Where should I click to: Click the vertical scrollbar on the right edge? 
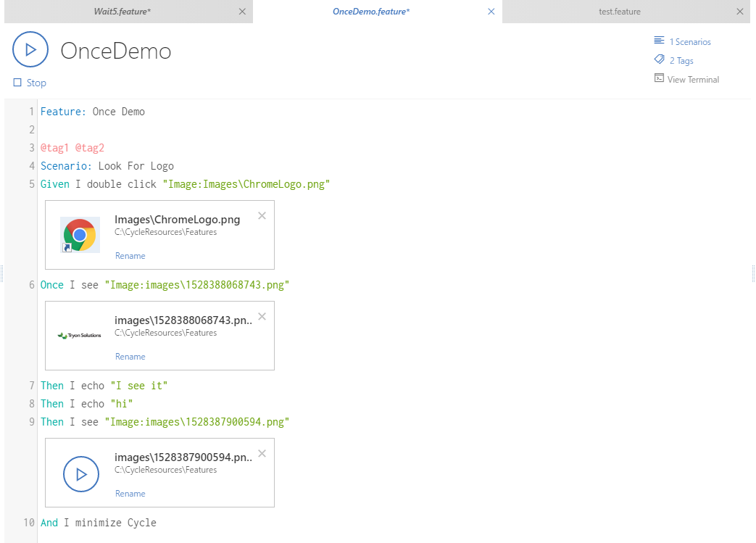pos(752,274)
